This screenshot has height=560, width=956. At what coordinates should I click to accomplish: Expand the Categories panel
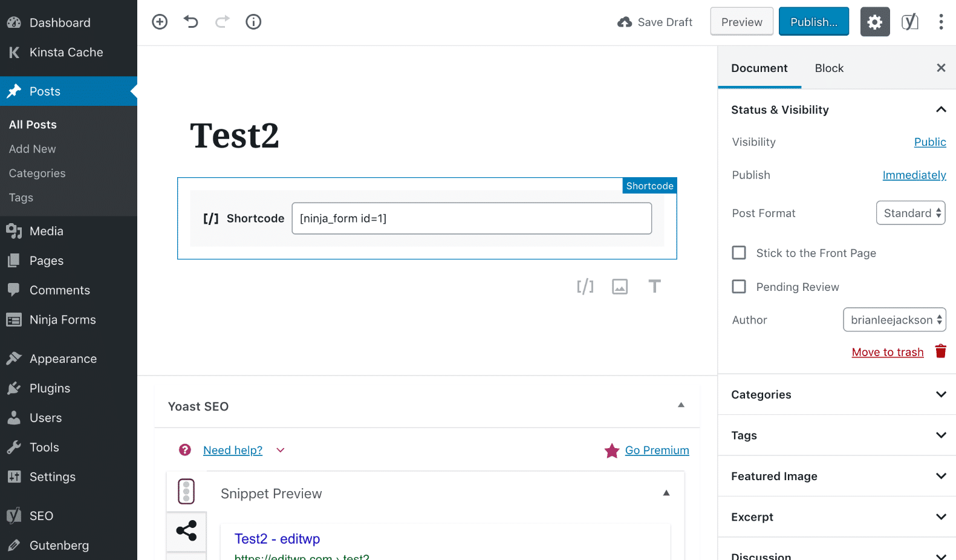point(836,394)
